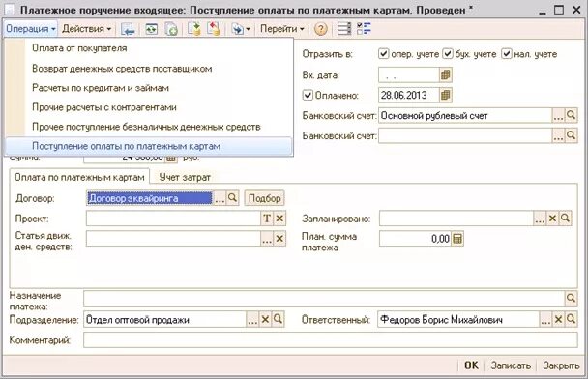588x380 pixels.
Task: Select Прочее поступление безналичных денежных средств
Action: [149, 127]
